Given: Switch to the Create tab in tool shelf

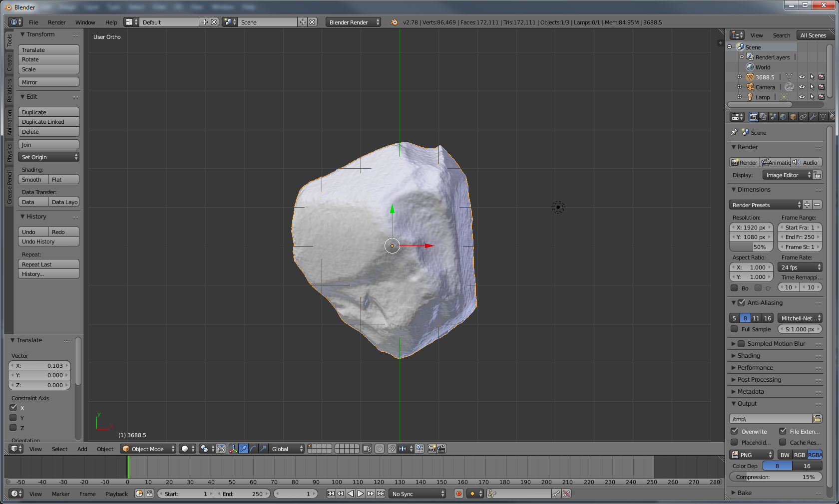Looking at the screenshot, I should [x=9, y=63].
